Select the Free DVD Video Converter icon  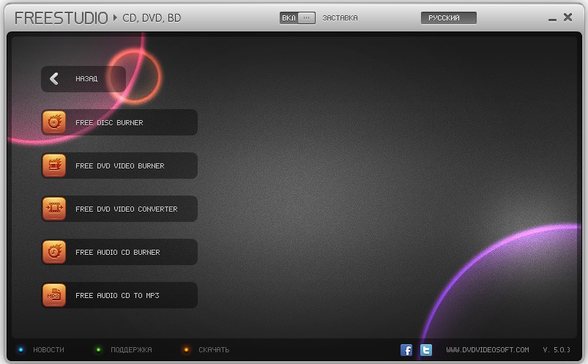click(x=54, y=209)
